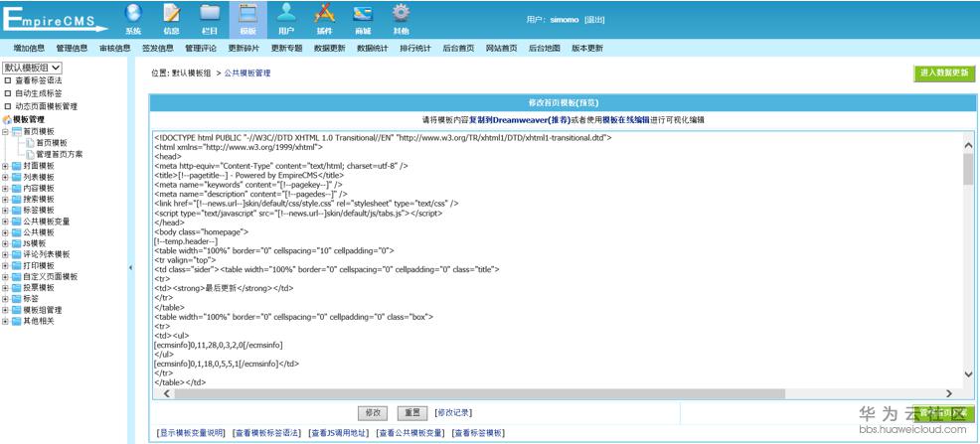Image resolution: width=980 pixels, height=444 pixels.
Task: Open 数据更新 in the secondary menu
Action: 329,48
